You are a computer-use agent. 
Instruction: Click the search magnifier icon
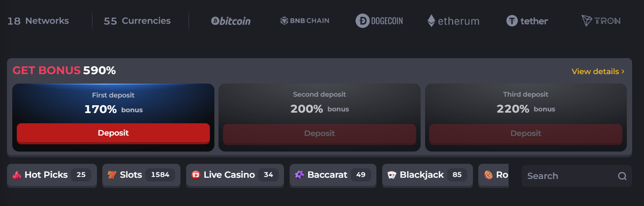coord(622,176)
